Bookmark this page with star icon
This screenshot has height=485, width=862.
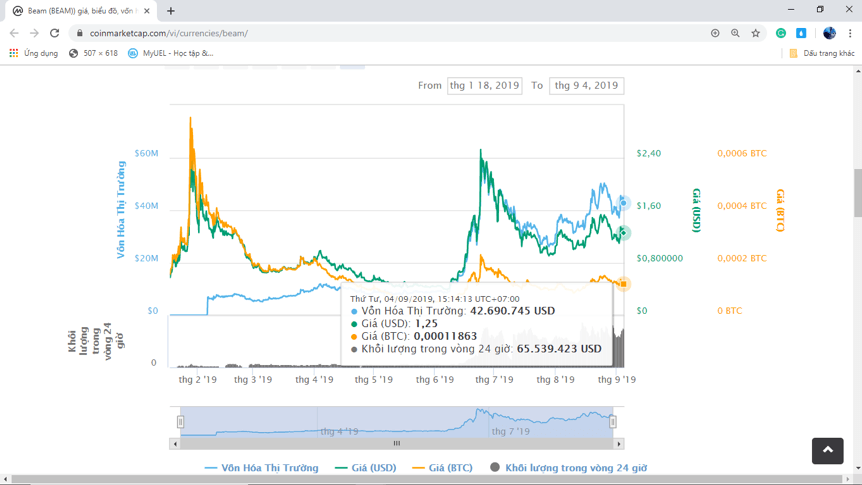[x=755, y=33]
